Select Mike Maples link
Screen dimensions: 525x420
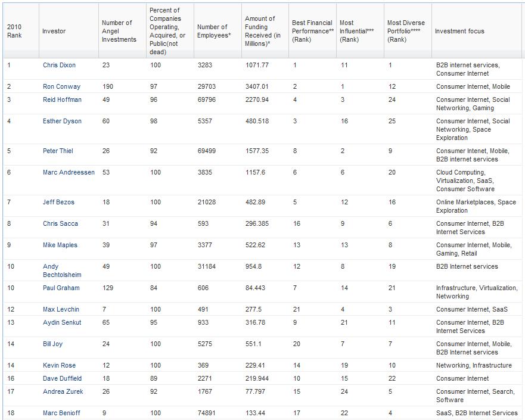60,245
